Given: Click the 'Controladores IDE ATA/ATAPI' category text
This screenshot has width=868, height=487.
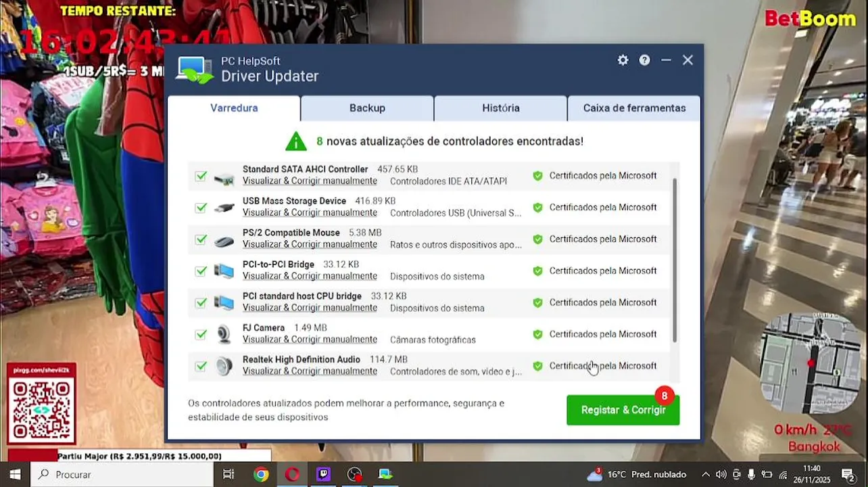Looking at the screenshot, I should [x=448, y=181].
